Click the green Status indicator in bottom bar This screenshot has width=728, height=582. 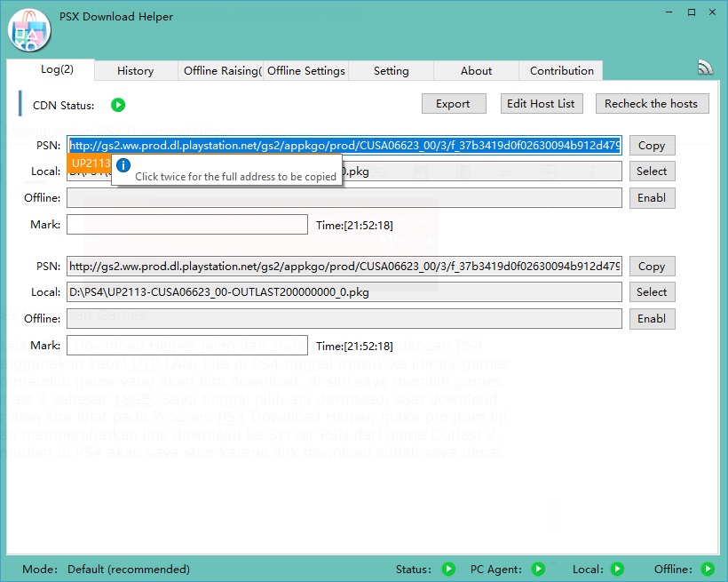448,569
